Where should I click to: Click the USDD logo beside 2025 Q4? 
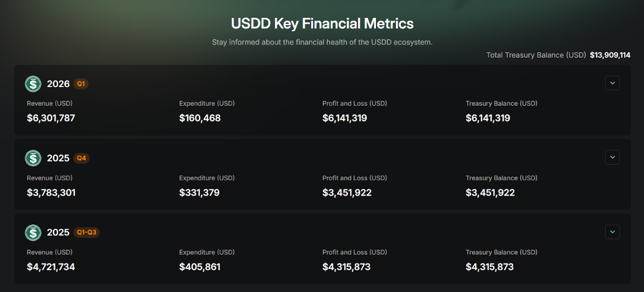pos(33,158)
